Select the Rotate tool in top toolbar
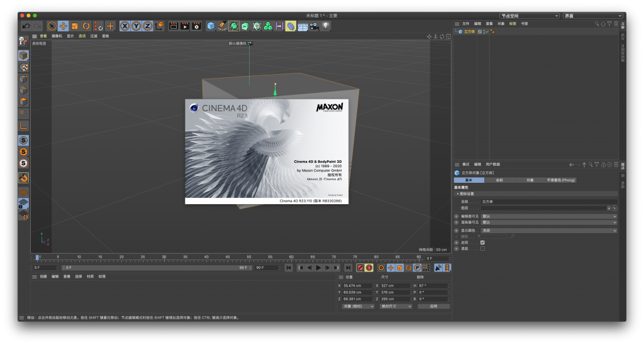Screen dimensions: 644x345 click(x=86, y=26)
